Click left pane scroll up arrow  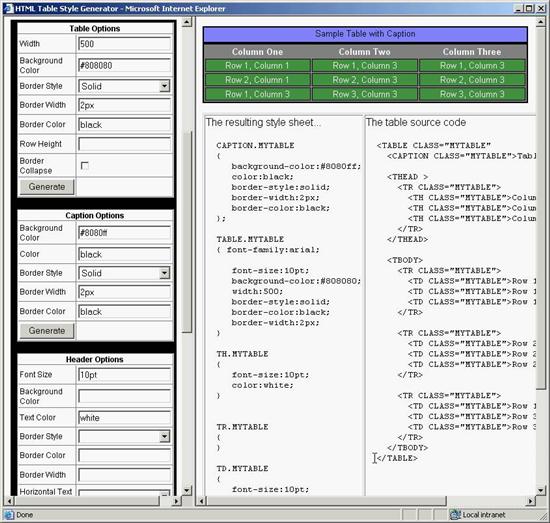(x=187, y=22)
